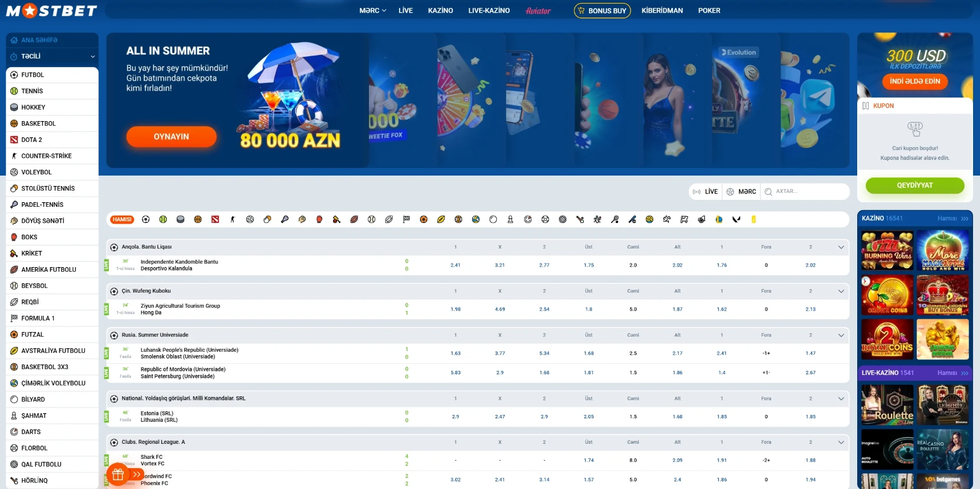Collapse the Çin Wufeng Kuboku section

(x=841, y=291)
